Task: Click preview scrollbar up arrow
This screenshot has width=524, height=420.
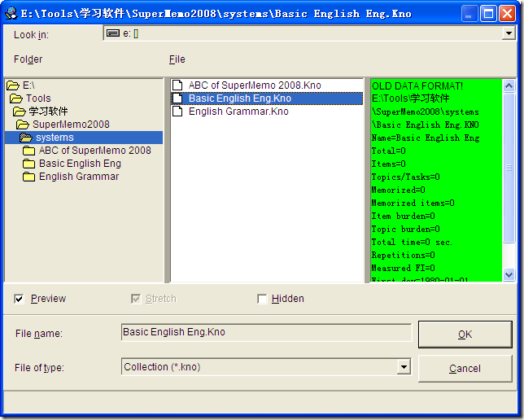Action: click(x=509, y=86)
